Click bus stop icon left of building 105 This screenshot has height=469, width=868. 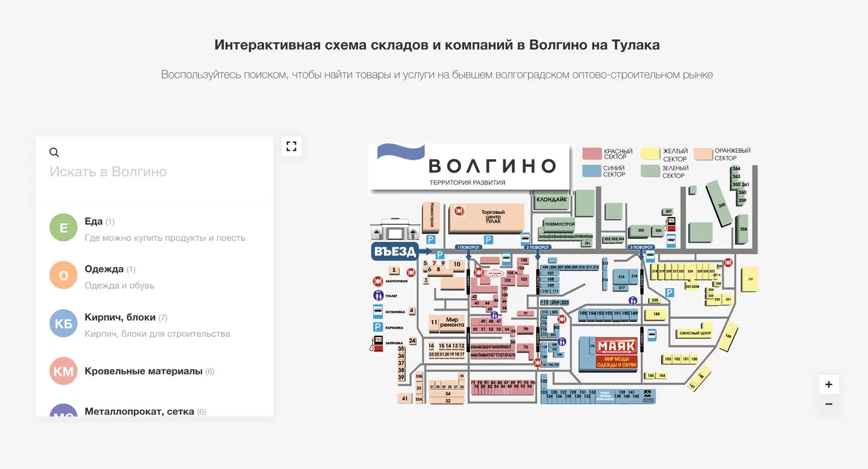506,259
